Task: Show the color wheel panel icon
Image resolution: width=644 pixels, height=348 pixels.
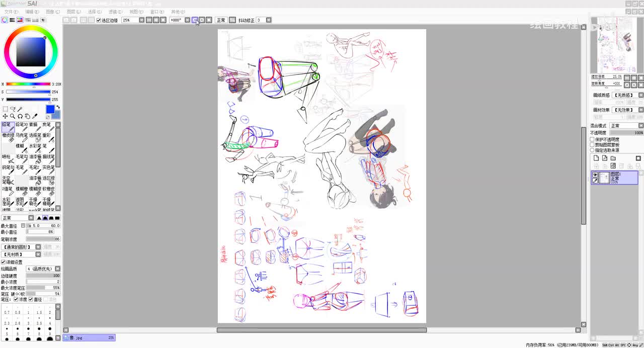Action: click(5, 20)
